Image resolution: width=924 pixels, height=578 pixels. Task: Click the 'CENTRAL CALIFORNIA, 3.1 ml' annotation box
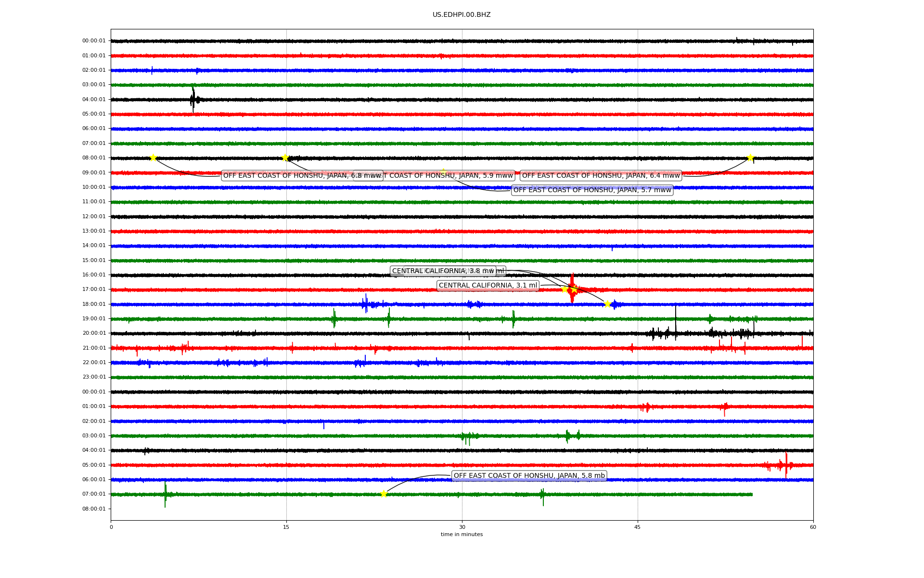click(488, 286)
